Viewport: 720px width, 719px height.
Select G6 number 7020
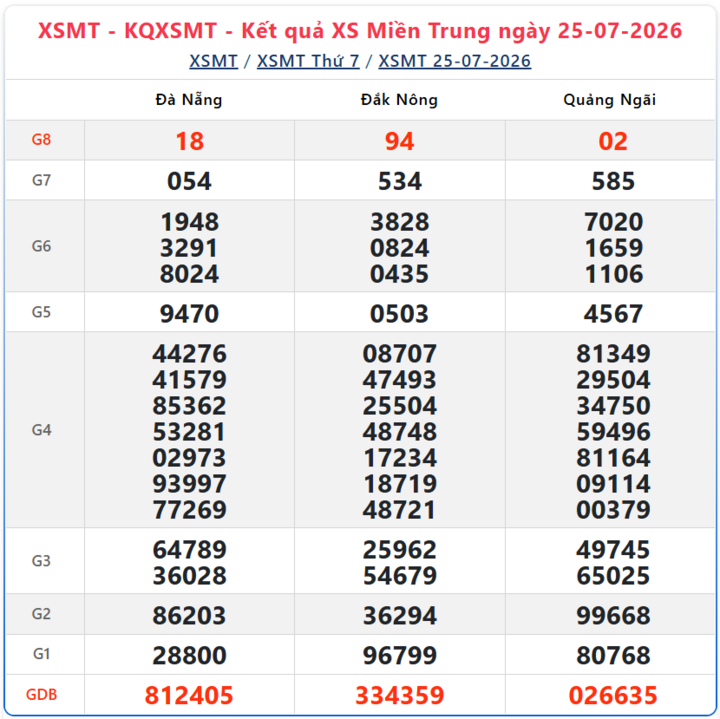(613, 222)
